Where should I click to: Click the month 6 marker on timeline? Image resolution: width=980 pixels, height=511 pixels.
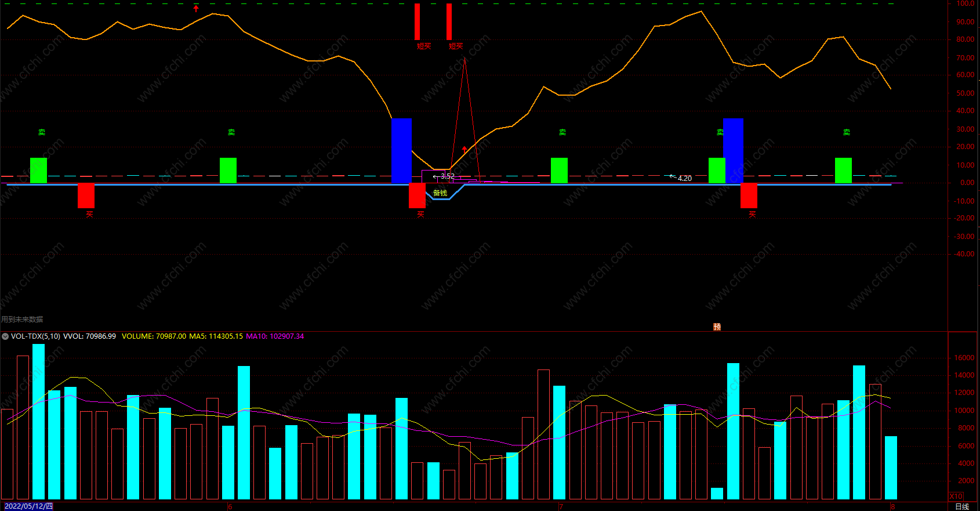(x=230, y=507)
